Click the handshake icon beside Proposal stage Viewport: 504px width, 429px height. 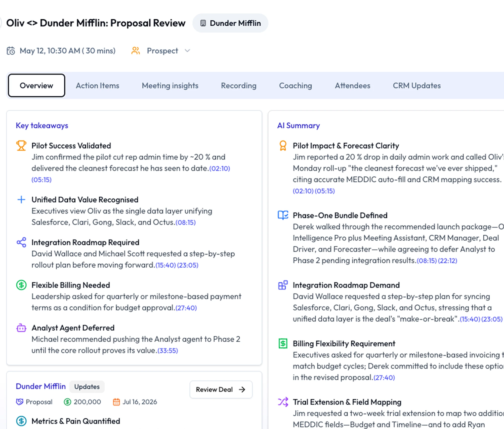[x=19, y=402]
